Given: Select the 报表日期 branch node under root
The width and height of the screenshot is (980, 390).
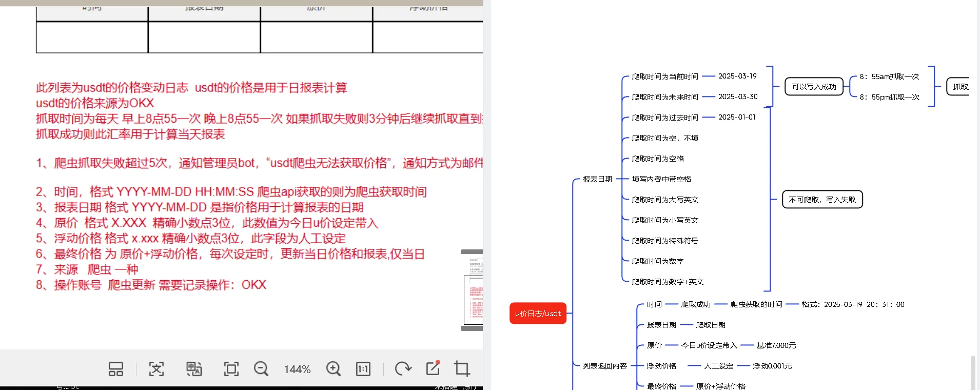Looking at the screenshot, I should coord(597,179).
